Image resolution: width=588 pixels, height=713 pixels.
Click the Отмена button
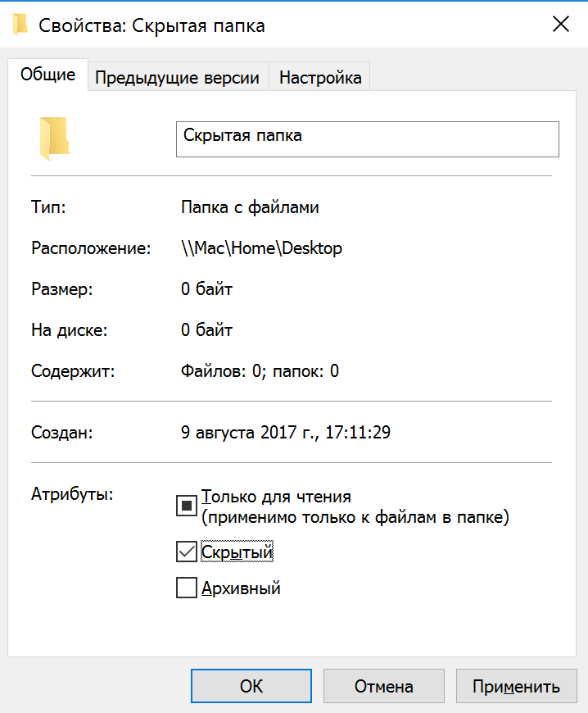tap(383, 686)
